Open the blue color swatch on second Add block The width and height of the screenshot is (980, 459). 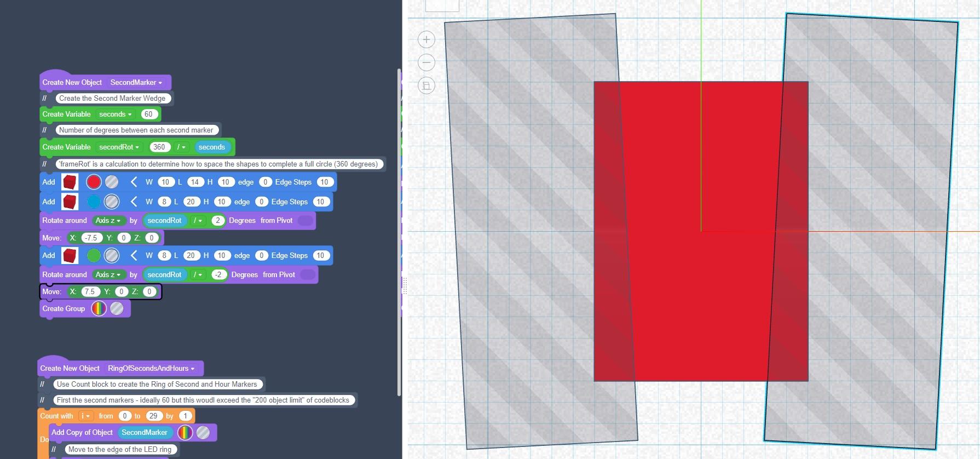(x=94, y=202)
